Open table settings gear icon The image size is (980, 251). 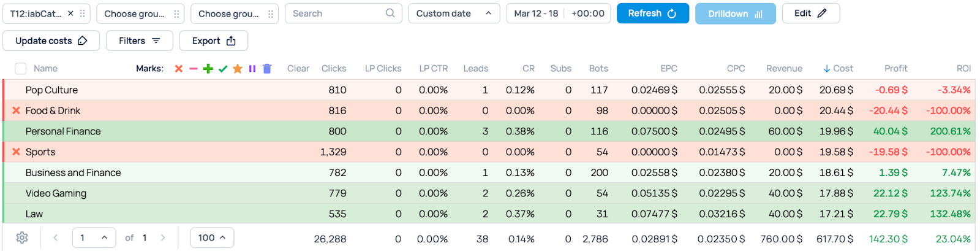[22, 237]
